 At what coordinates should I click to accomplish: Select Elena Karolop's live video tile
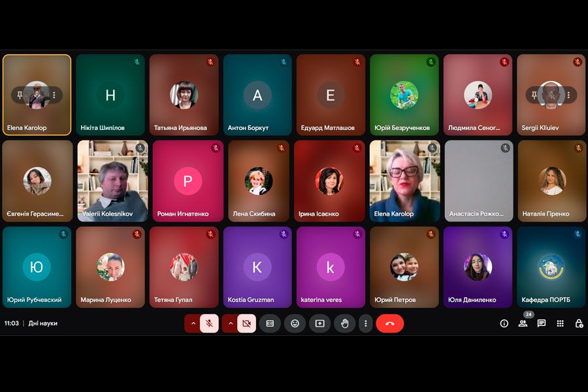404,181
